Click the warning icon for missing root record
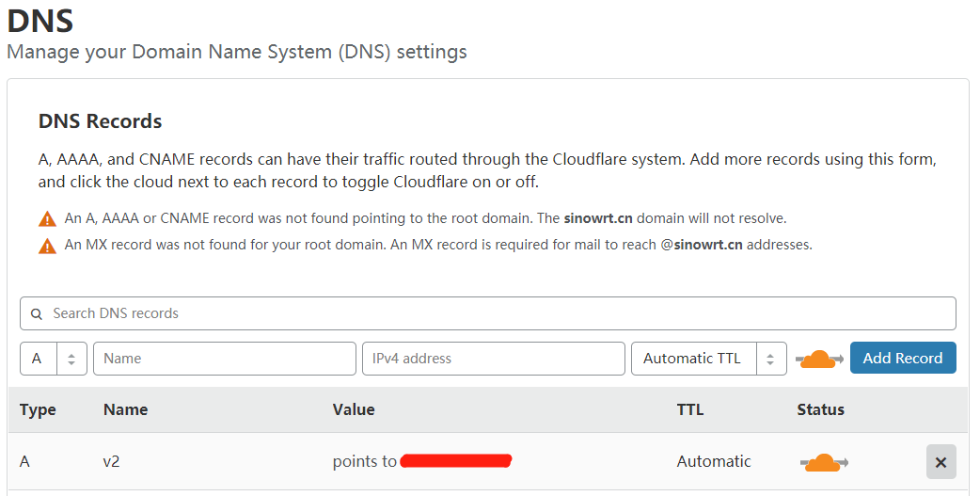The height and width of the screenshot is (496, 980). click(47, 219)
